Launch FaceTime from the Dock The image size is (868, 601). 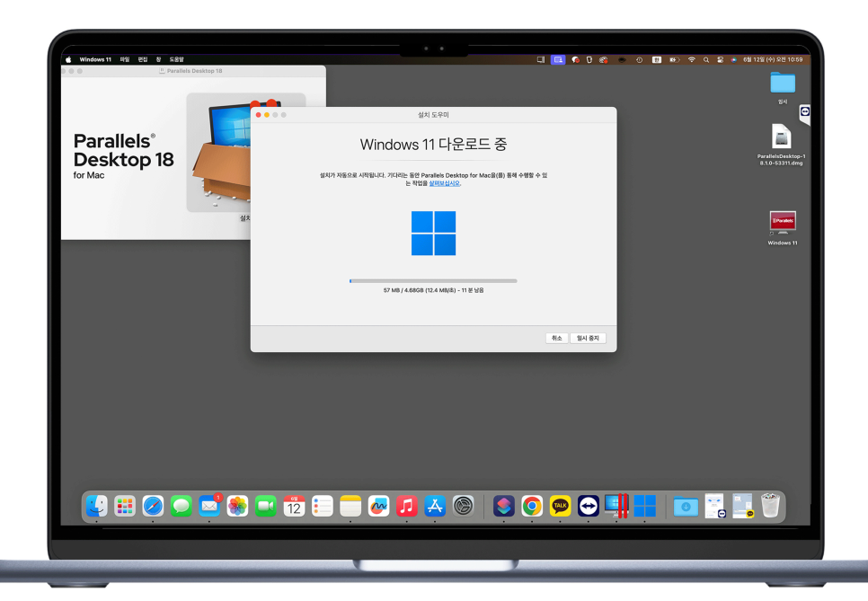click(x=266, y=506)
